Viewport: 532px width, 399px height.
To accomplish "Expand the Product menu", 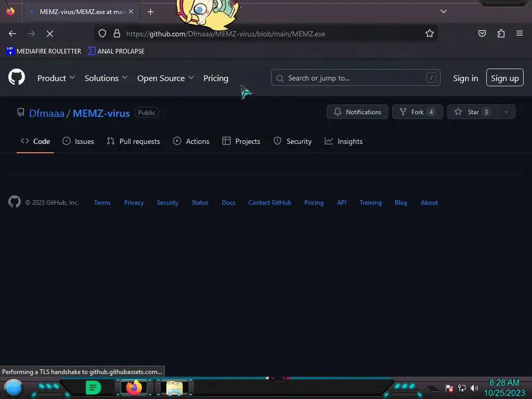I will click(x=56, y=78).
